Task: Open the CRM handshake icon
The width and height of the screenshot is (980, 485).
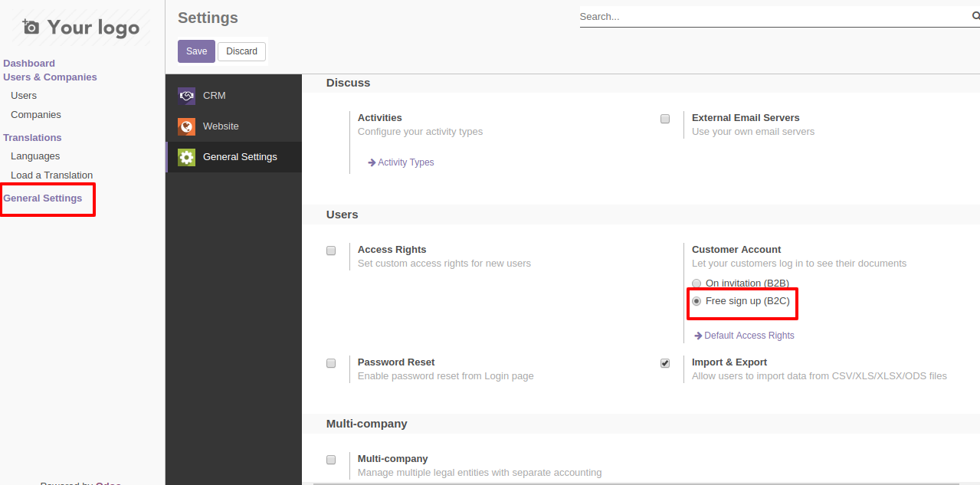Action: [186, 96]
